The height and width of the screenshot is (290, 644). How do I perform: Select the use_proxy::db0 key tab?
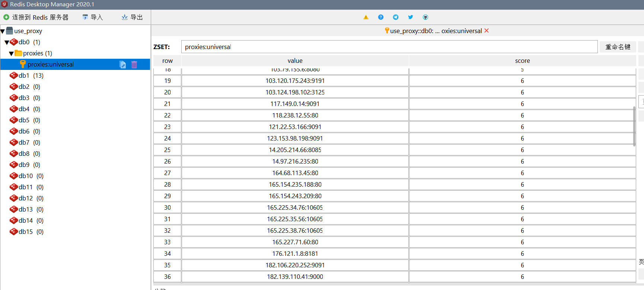[436, 31]
